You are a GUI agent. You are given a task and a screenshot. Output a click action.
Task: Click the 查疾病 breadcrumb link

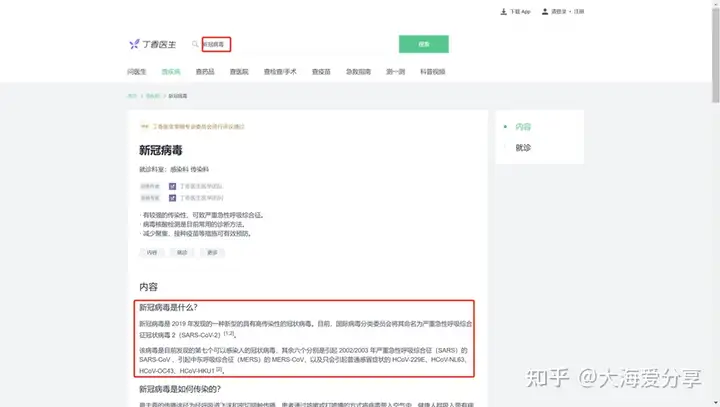[153, 96]
